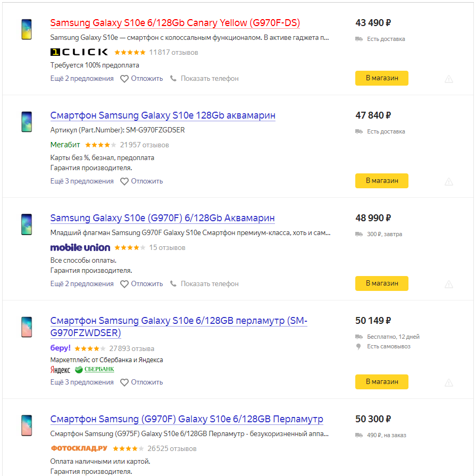Click the Canary Yellow phone thumbnail
The height and width of the screenshot is (476, 476).
pos(27,28)
